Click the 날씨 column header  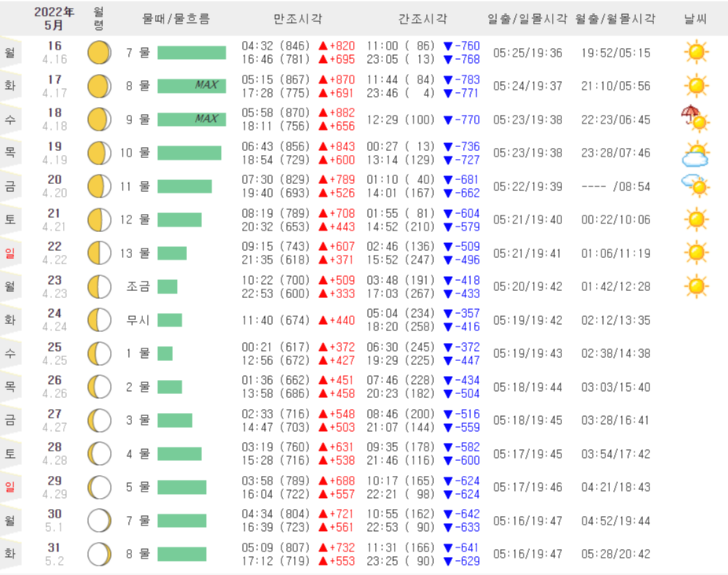click(695, 19)
